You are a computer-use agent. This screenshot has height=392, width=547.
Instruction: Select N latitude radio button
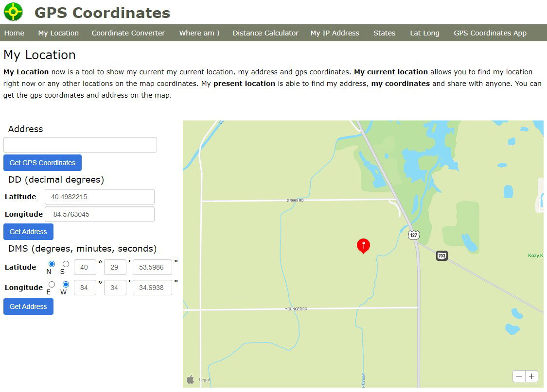pos(52,264)
